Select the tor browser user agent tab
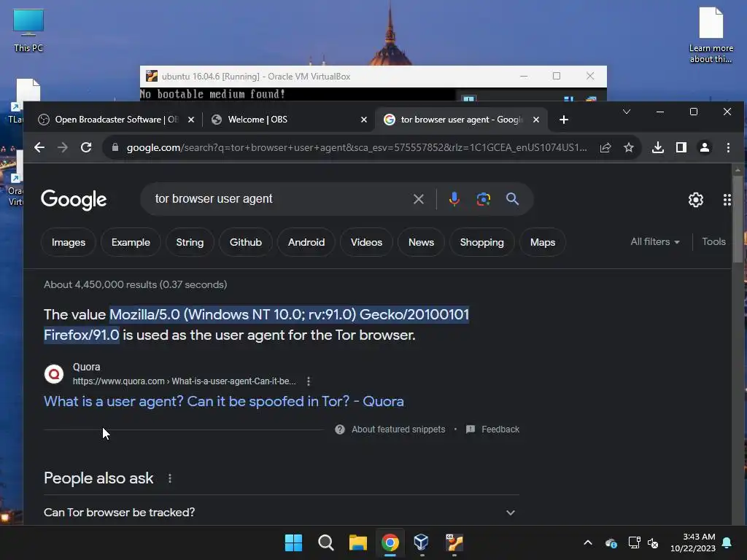747x560 pixels. coord(461,120)
